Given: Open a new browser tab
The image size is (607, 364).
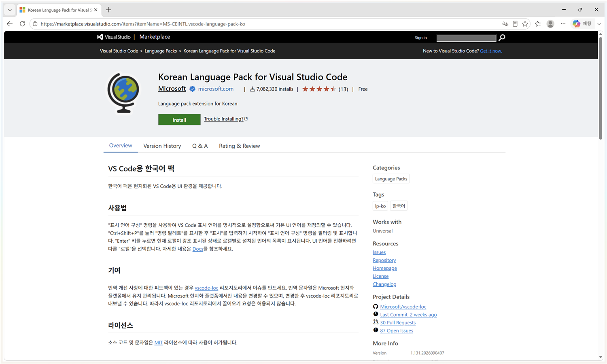Looking at the screenshot, I should point(108,10).
